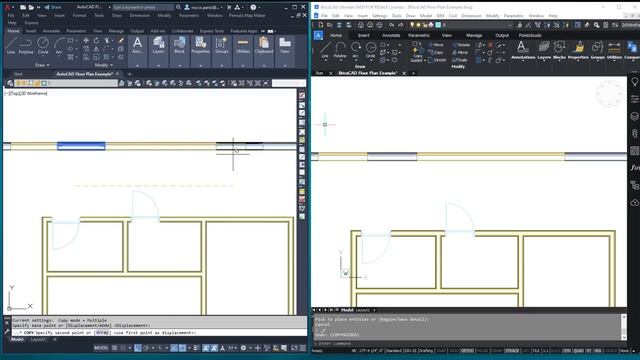Click Stretch in BricsCAD Modify panel
640x360 pixels.
[x=437, y=60]
